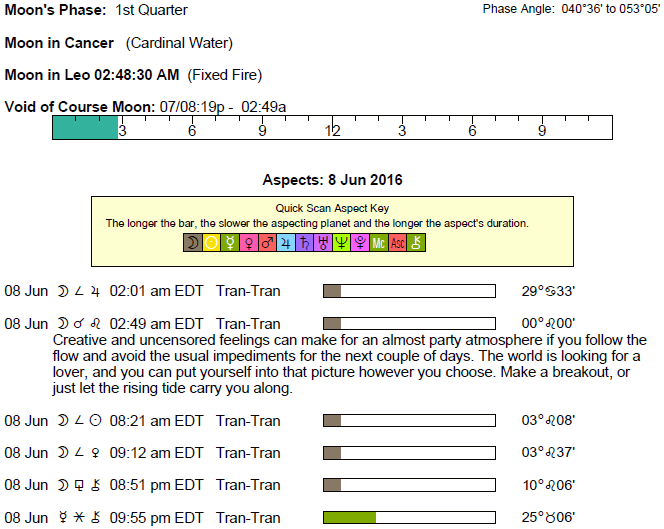664x529 pixels.
Task: Click the 12 noon marker on timeline
Action: click(x=333, y=130)
